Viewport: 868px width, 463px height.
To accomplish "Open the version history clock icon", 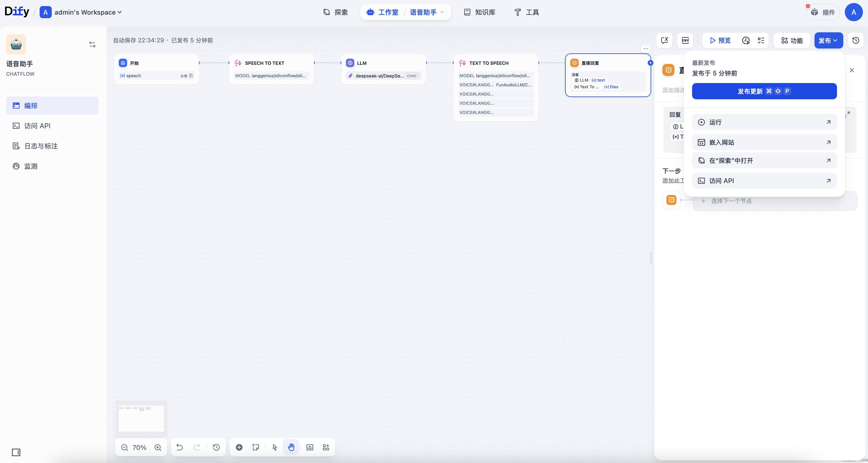I will tap(856, 40).
